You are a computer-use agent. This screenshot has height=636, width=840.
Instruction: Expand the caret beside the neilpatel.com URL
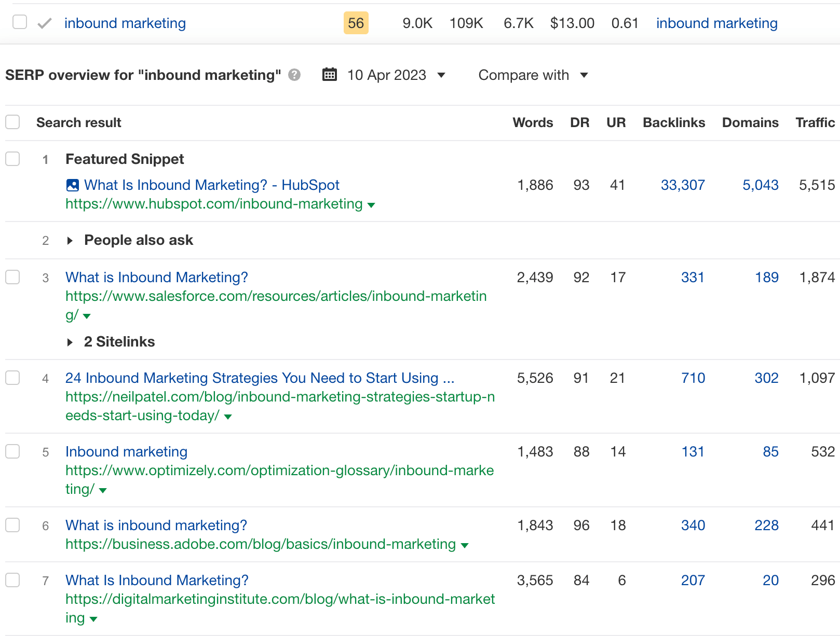pyautogui.click(x=227, y=416)
